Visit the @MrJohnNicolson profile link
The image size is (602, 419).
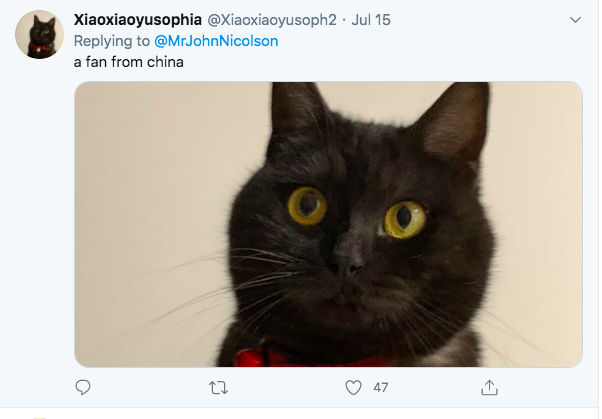216,41
